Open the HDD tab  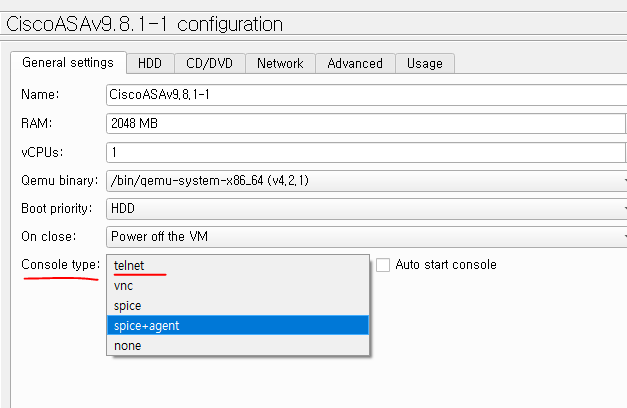(x=150, y=64)
